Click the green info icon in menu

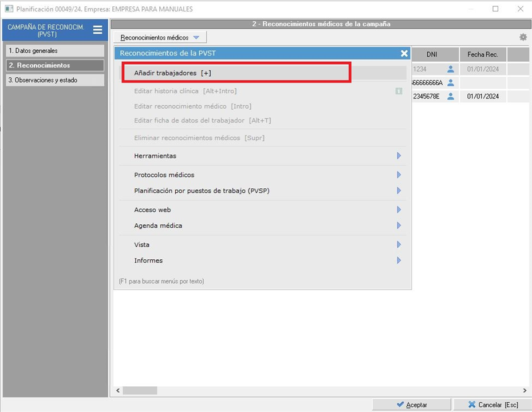pyautogui.click(x=399, y=91)
